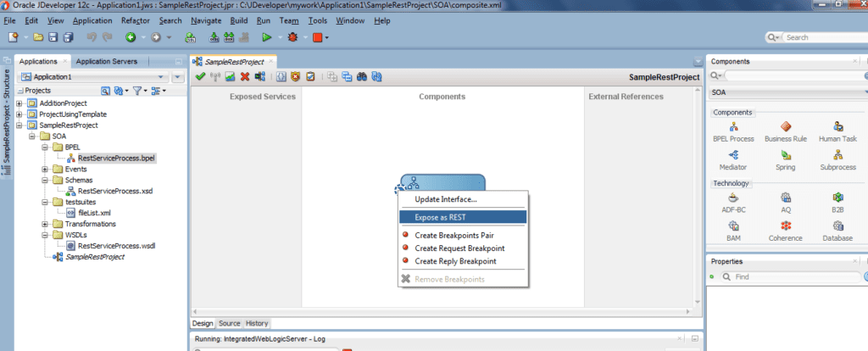Click the red Debug bug icon
This screenshot has height=351, width=868.
tap(292, 37)
